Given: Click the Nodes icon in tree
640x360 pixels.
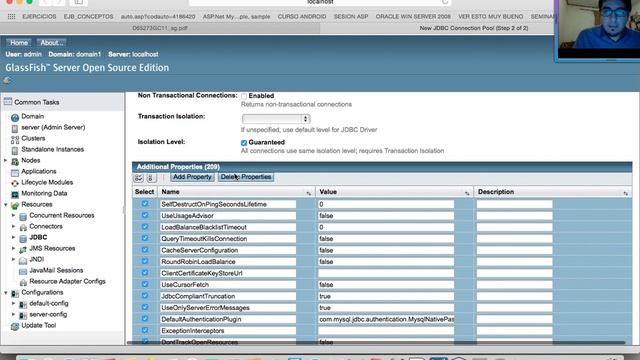Looking at the screenshot, I should pyautogui.click(x=15, y=162).
